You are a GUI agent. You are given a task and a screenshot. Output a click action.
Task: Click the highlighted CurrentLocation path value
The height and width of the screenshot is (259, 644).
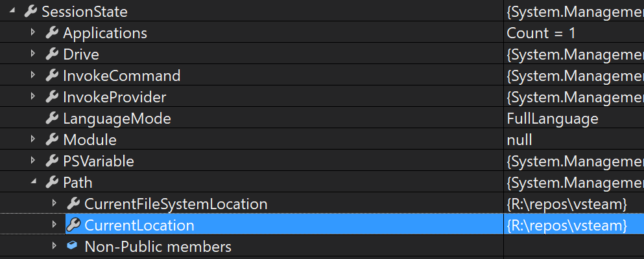[567, 225]
